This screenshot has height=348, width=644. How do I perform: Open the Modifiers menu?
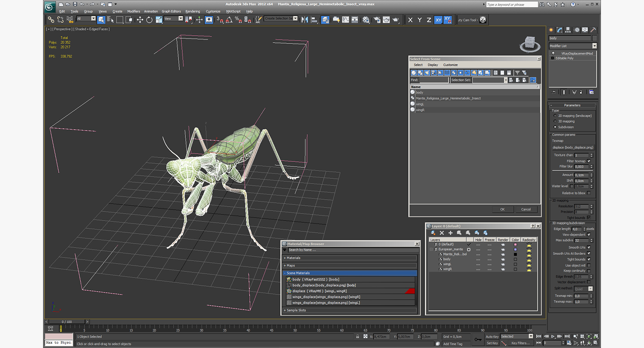[134, 11]
